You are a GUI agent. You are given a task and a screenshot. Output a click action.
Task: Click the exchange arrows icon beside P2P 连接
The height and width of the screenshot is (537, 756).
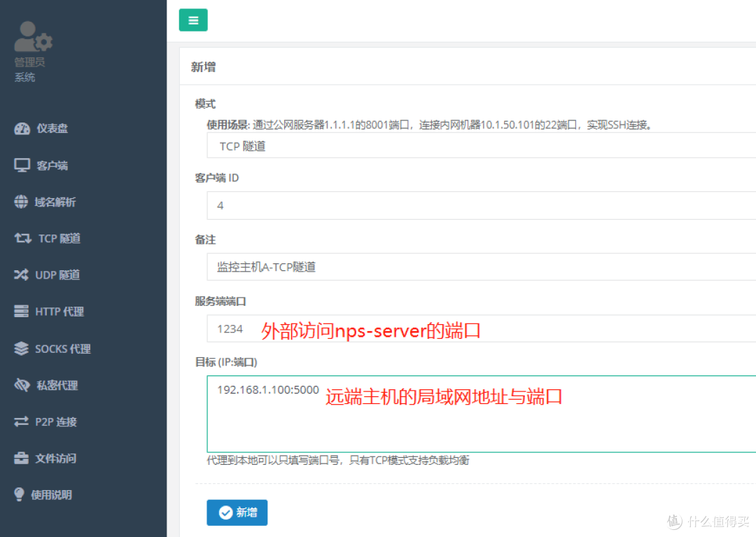[x=21, y=421]
